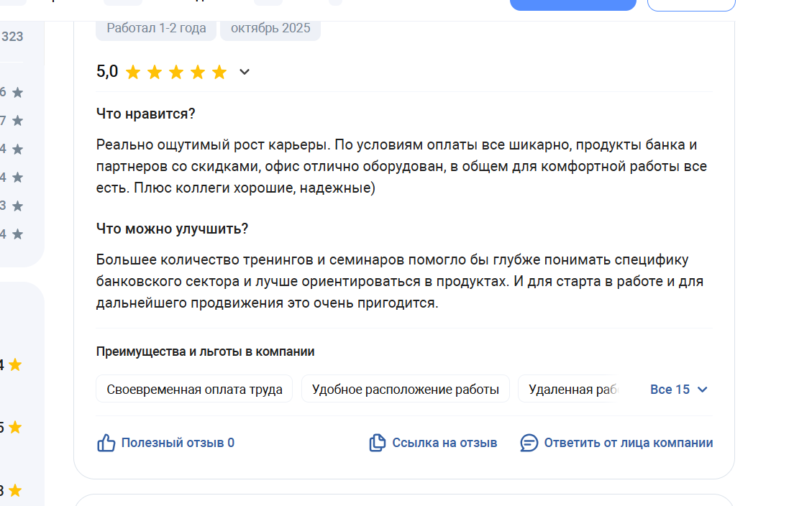Click the fifth gold star in the review rating
Image resolution: width=812 pixels, height=506 pixels.
tap(219, 72)
